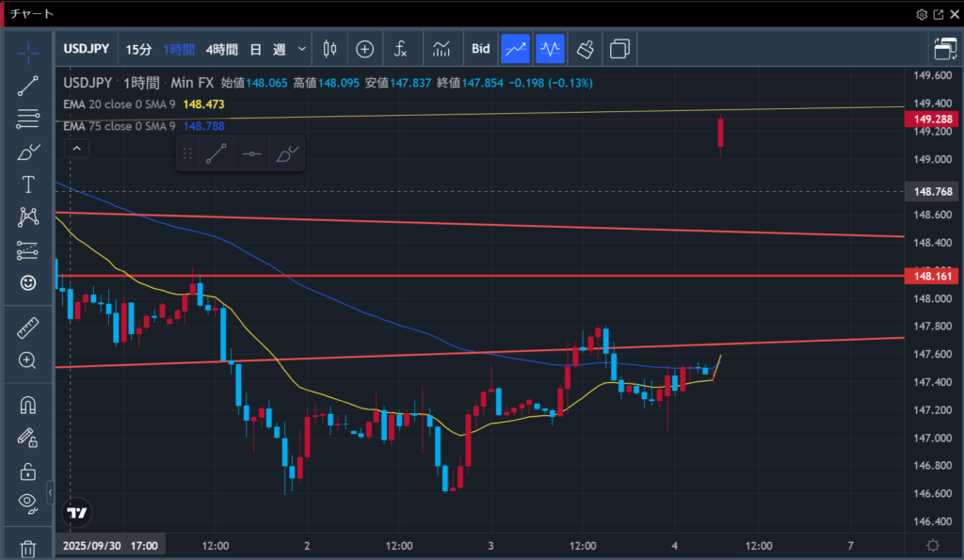Select the ruler measure tool

pyautogui.click(x=28, y=328)
